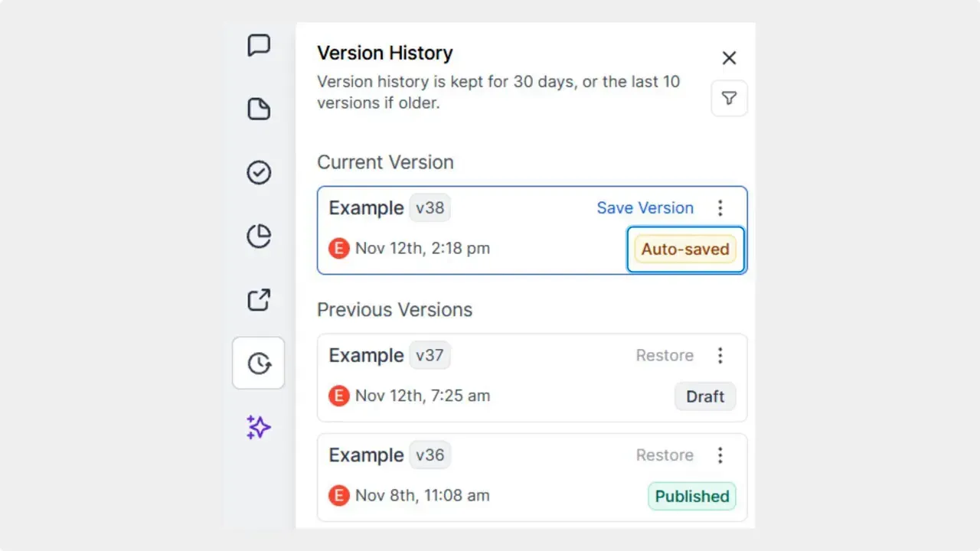Click the Draft status badge on v37
This screenshot has width=980, height=551.
704,396
